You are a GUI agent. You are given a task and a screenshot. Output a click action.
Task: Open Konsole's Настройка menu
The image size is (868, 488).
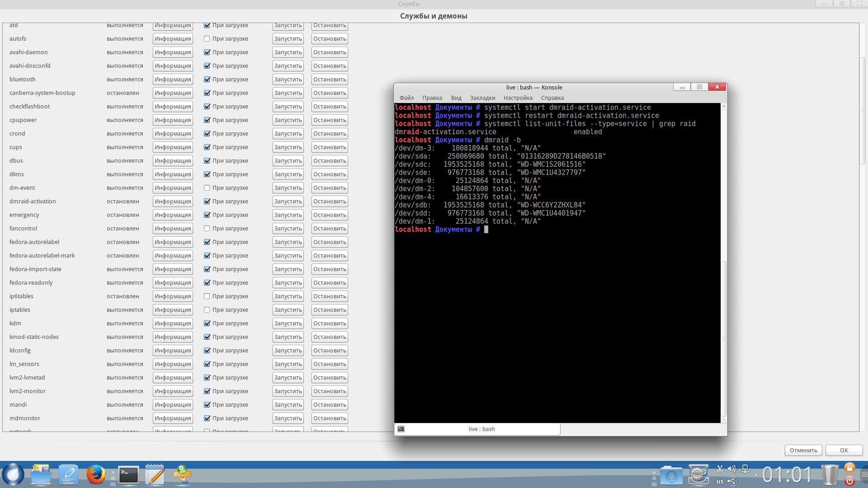tap(518, 98)
